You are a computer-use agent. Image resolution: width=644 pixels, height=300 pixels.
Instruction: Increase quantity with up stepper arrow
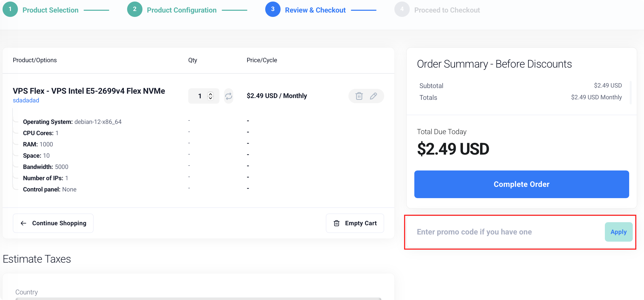(210, 94)
